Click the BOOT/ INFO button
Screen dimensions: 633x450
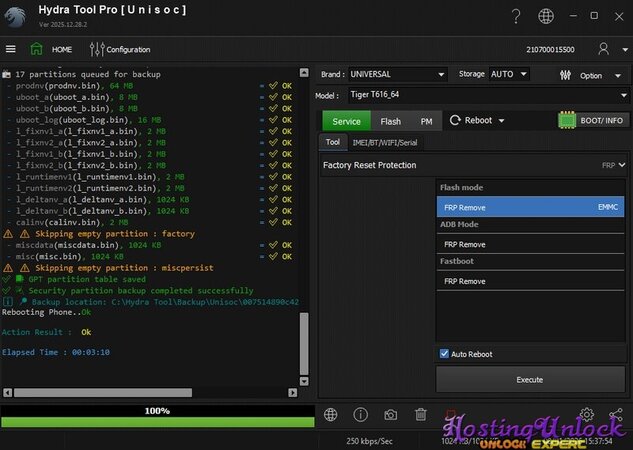(x=593, y=121)
